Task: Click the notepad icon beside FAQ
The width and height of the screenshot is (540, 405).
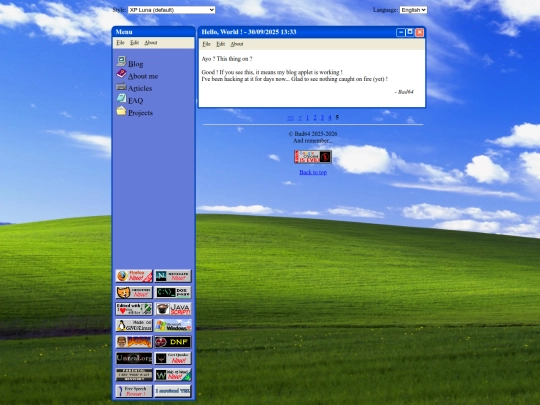Action: [x=121, y=98]
